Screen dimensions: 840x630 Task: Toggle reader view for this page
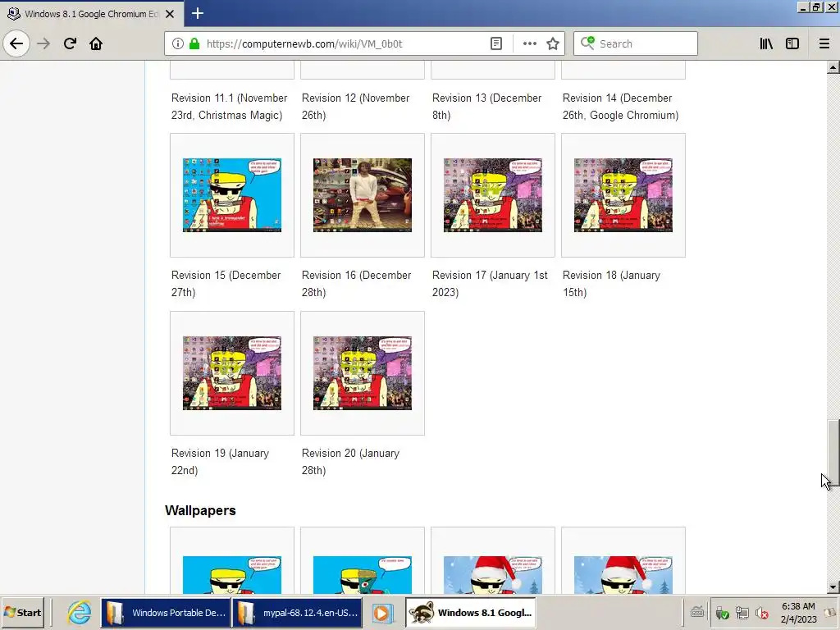pyautogui.click(x=496, y=43)
